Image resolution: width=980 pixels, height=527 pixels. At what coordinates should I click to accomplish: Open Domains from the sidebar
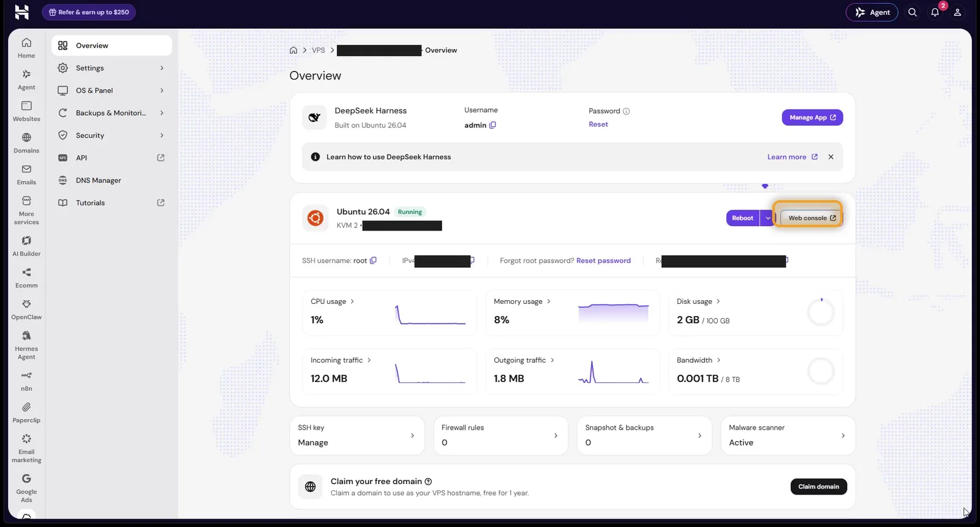click(x=26, y=143)
